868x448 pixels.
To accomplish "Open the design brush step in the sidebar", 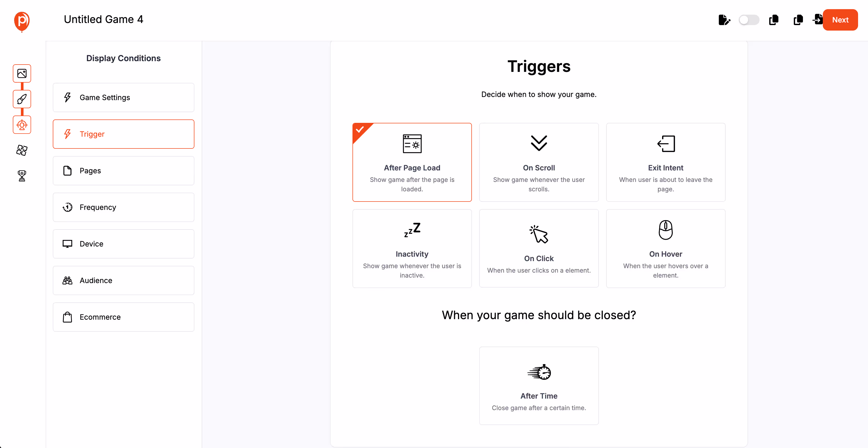I will coord(22,99).
